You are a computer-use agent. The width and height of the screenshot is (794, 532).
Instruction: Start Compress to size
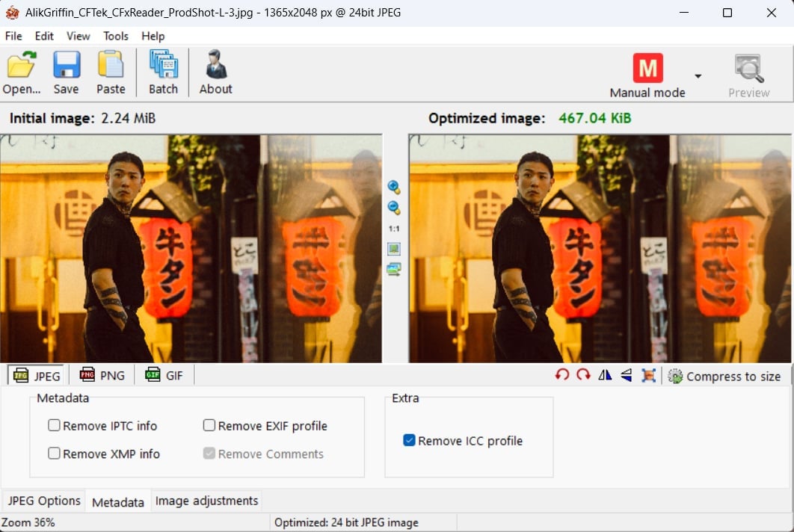[x=724, y=376]
